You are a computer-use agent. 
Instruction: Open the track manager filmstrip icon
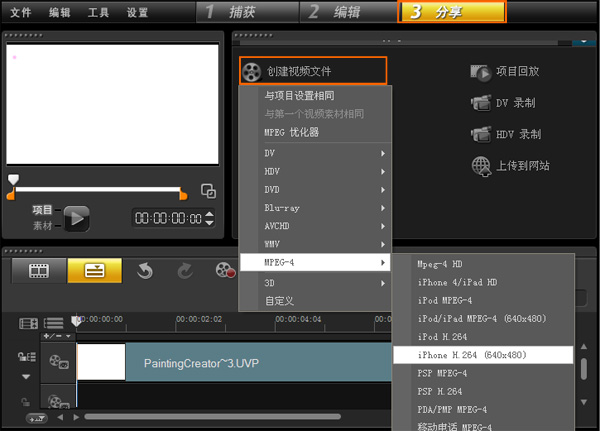point(29,323)
